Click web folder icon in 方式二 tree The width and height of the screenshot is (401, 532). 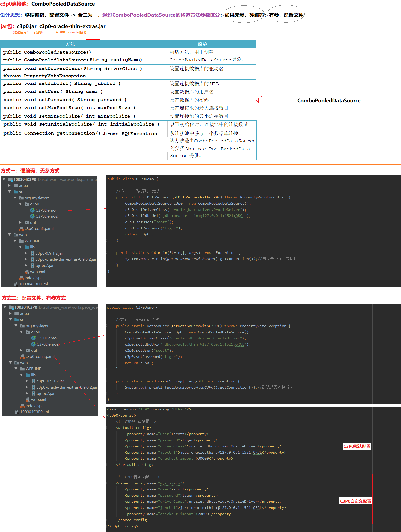(17, 363)
